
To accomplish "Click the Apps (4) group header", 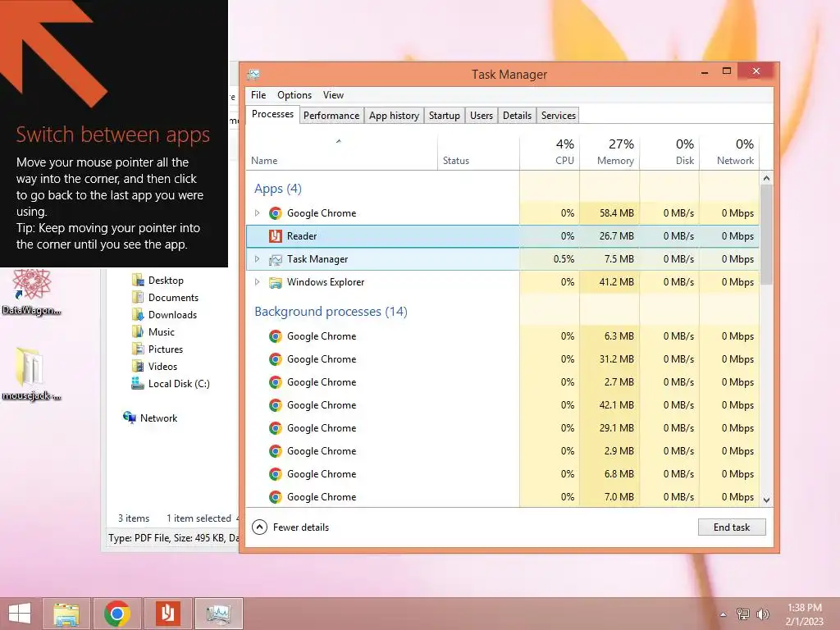I will (x=278, y=189).
